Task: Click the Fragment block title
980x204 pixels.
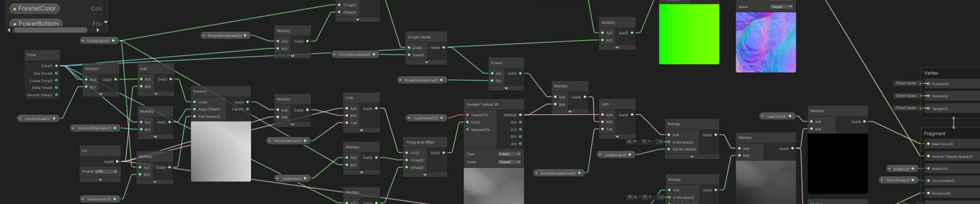Action: (935, 134)
